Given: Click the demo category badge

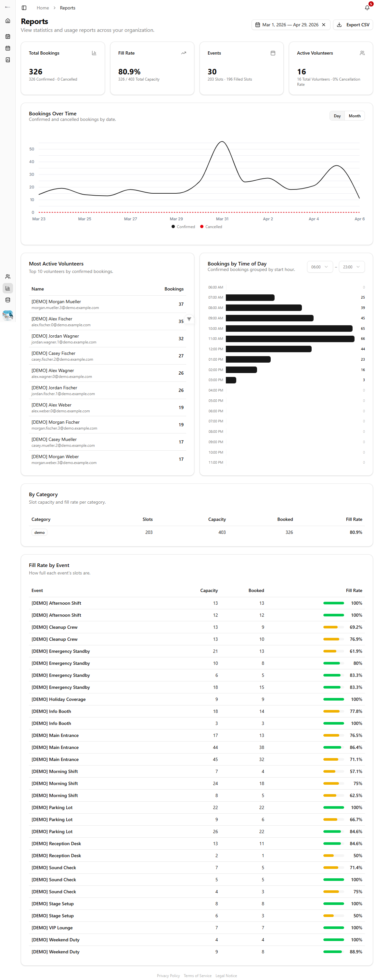Looking at the screenshot, I should coord(40,533).
